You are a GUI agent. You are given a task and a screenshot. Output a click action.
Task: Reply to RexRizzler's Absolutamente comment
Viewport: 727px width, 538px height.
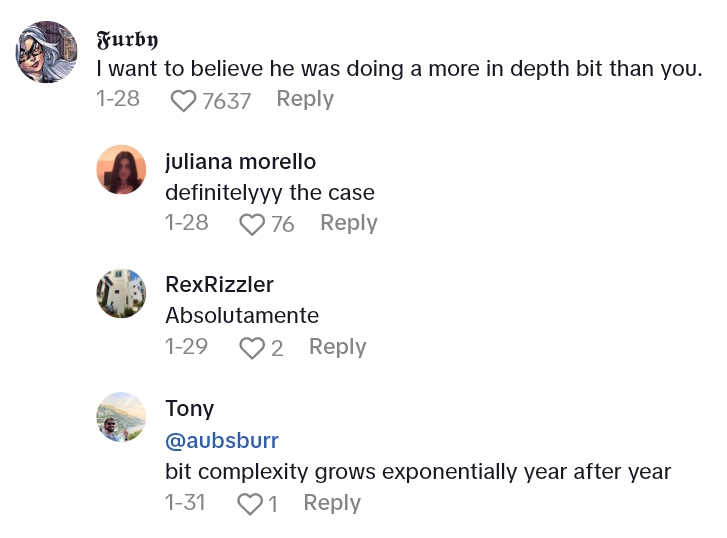(337, 347)
